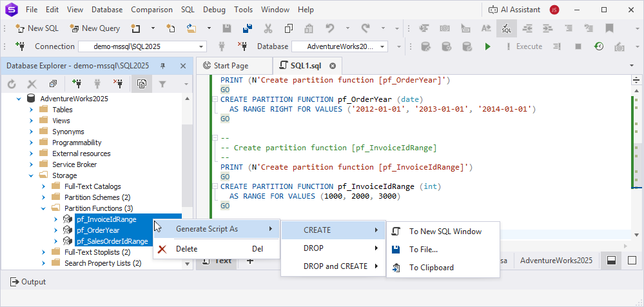
Task: Expand the Tables folder node
Action: [31, 110]
